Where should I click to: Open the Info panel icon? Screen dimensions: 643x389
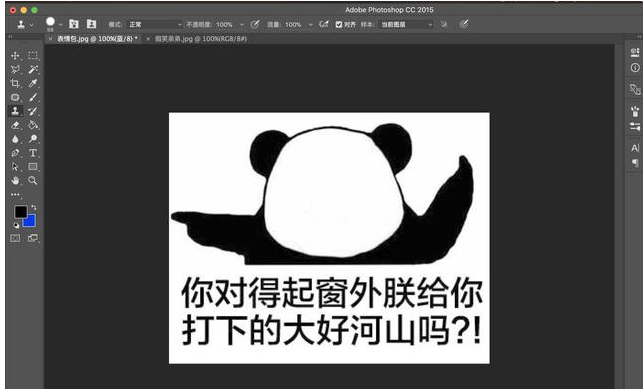(635, 68)
